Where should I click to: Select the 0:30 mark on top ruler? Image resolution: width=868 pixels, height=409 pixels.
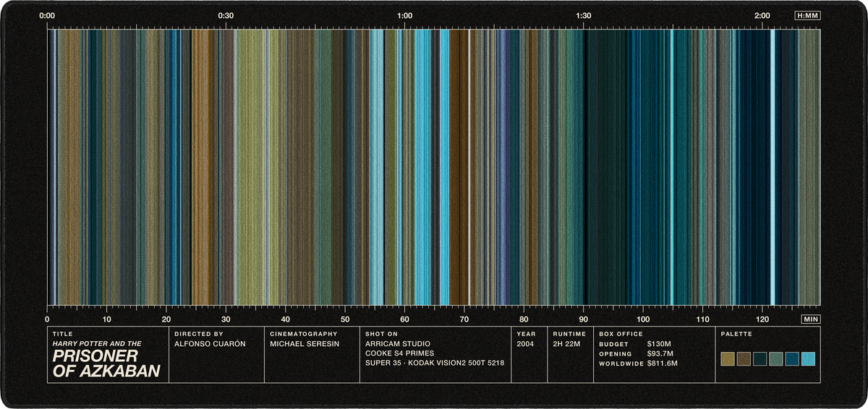click(226, 15)
